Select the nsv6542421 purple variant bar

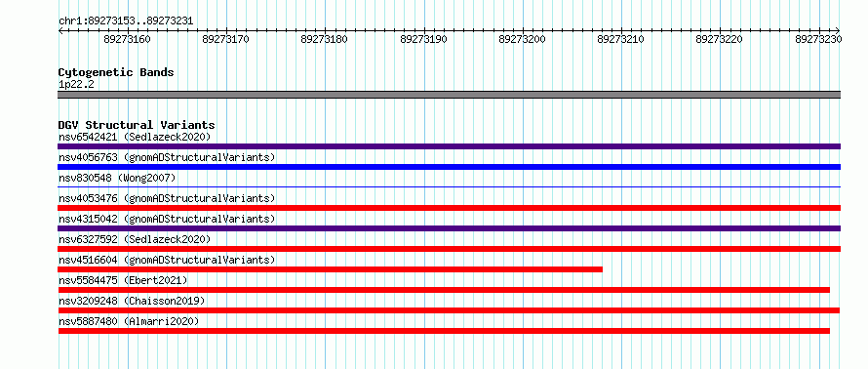[449, 146]
